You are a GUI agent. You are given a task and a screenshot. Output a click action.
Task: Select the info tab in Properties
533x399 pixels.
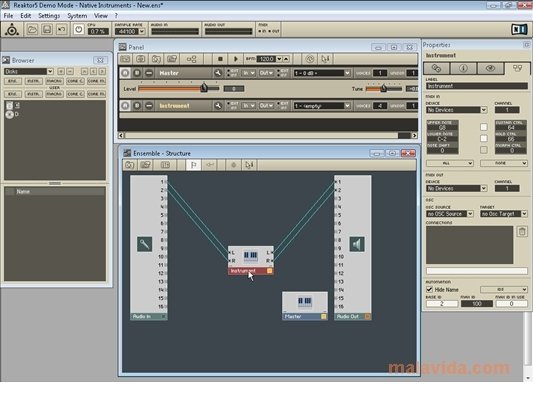click(463, 68)
